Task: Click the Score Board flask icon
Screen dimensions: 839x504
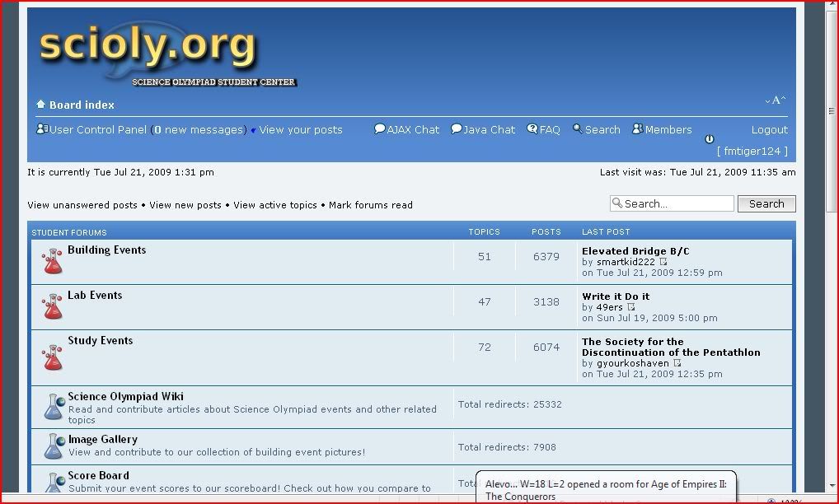Action: point(54,483)
